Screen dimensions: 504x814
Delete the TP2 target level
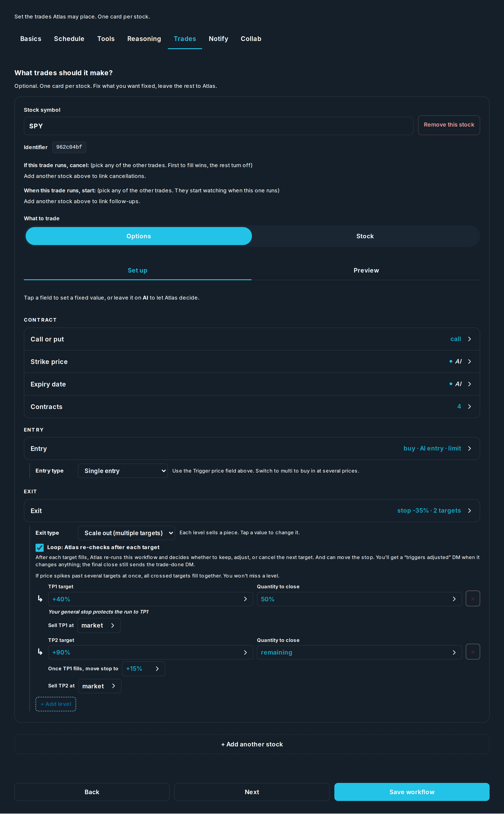472,652
